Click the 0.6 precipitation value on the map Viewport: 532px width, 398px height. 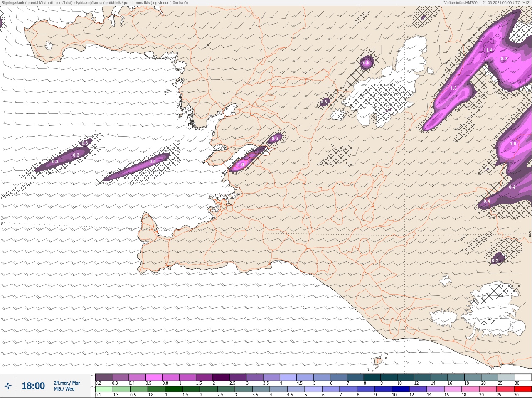click(366, 63)
